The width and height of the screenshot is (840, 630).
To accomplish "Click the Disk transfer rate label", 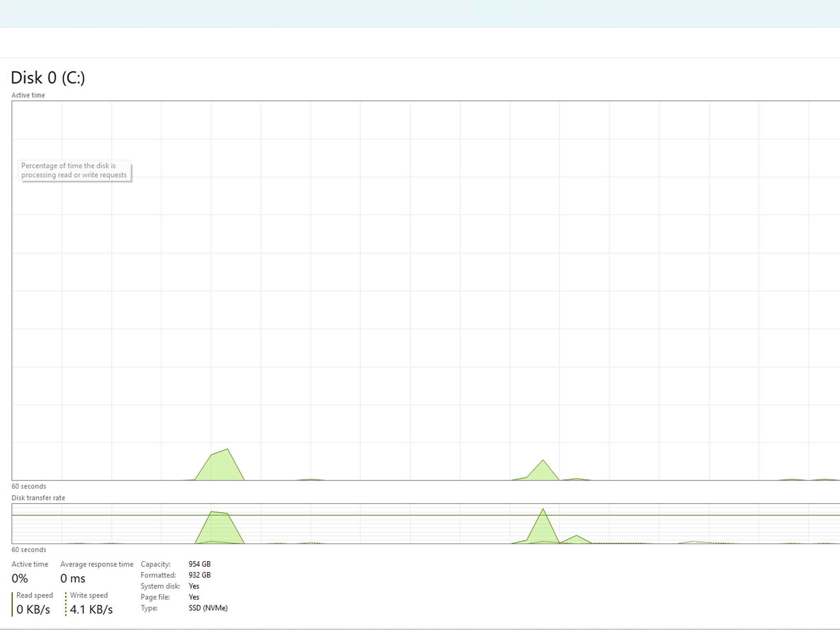I will (x=38, y=498).
